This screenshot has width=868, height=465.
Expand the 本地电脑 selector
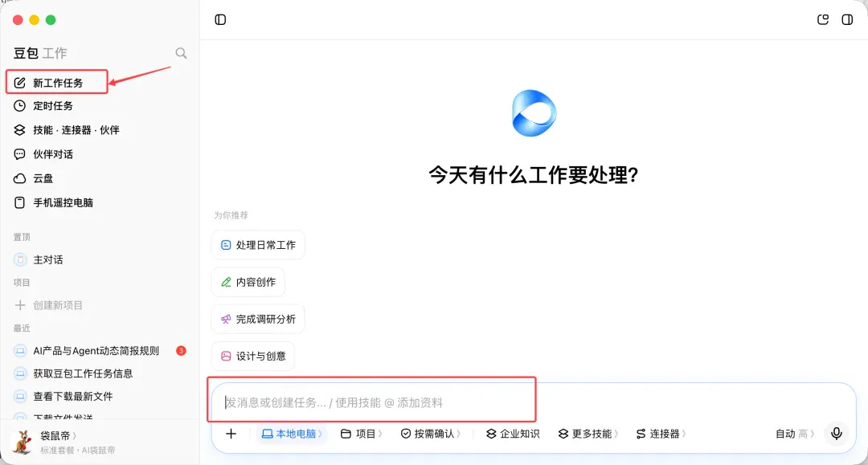pos(291,434)
